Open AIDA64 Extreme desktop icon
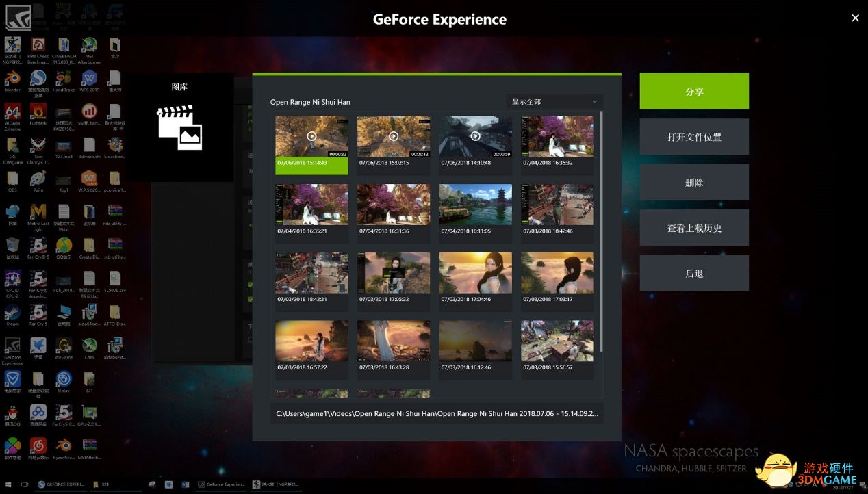This screenshot has height=494, width=868. [12, 116]
